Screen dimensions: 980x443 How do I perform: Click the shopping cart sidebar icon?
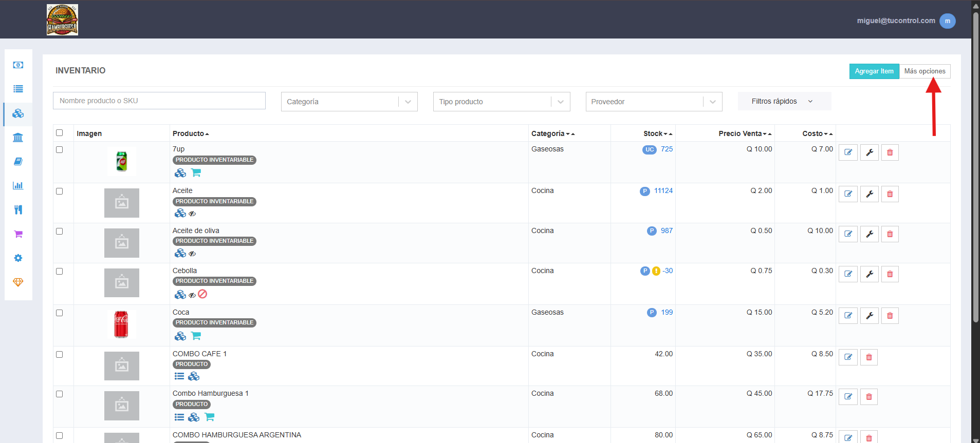point(18,234)
